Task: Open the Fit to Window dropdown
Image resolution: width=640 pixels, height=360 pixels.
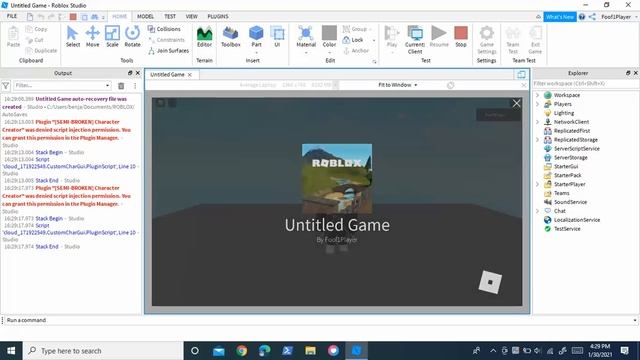Action: click(398, 85)
